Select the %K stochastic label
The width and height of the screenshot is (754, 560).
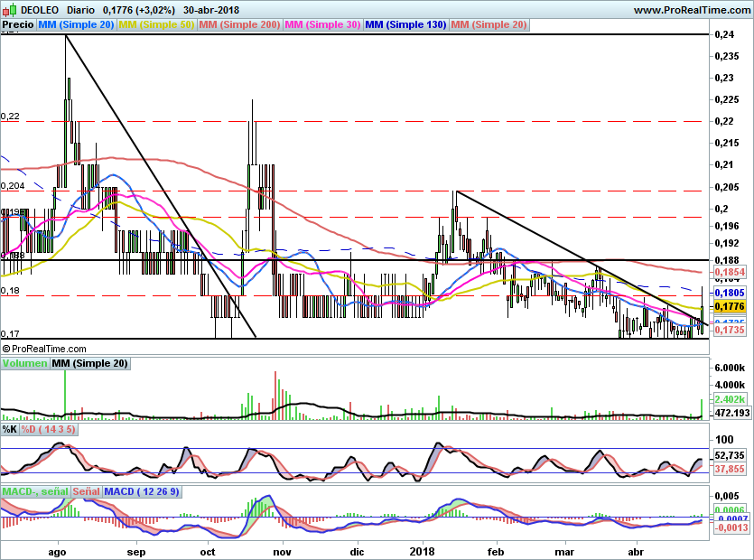[10, 430]
